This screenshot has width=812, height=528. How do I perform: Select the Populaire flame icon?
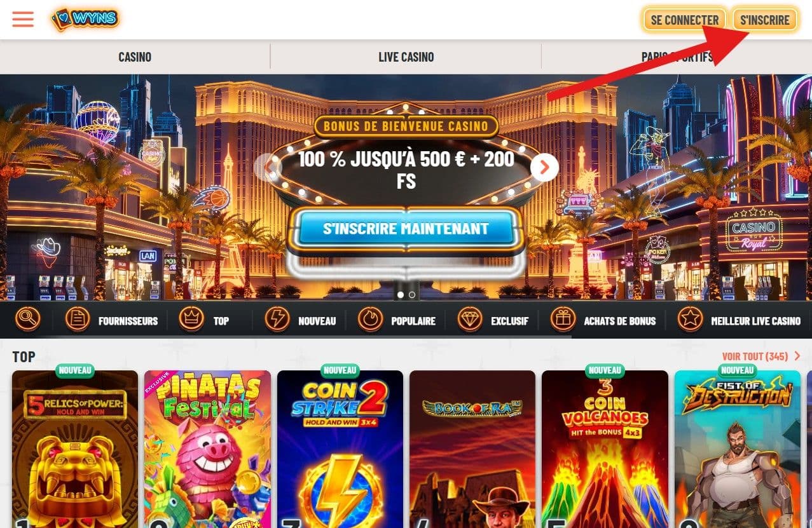(370, 320)
